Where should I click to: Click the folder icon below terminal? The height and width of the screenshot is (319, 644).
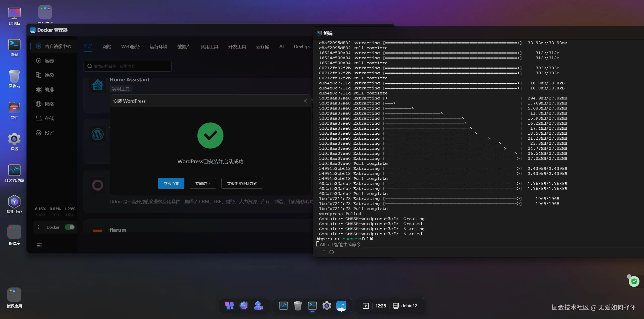pos(324,252)
